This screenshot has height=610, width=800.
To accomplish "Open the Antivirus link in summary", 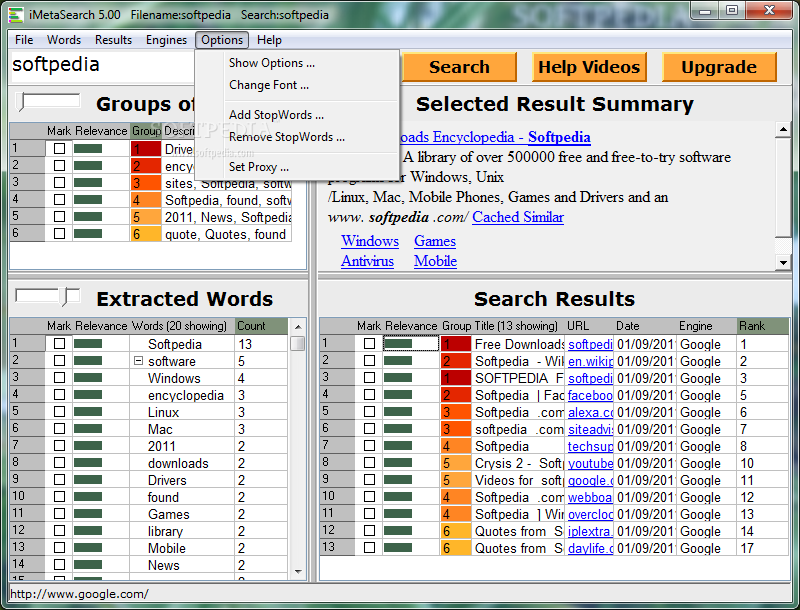I will (367, 261).
